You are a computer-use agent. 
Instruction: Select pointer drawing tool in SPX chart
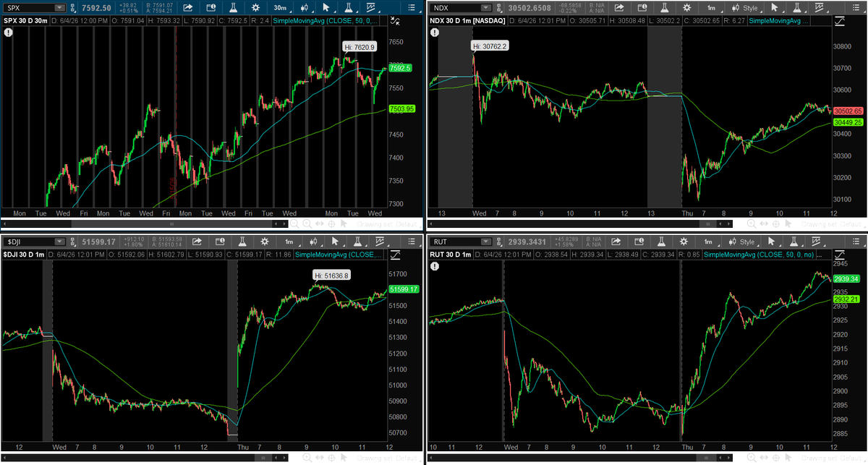[326, 8]
